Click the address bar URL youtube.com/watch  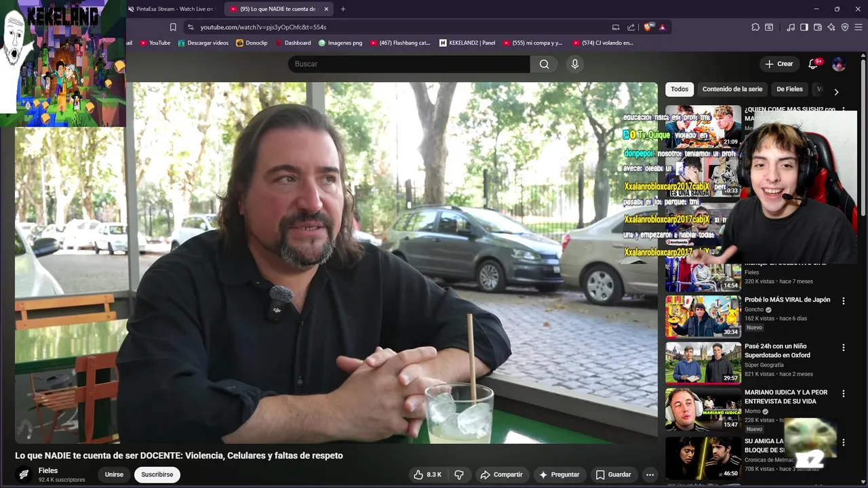tap(263, 27)
